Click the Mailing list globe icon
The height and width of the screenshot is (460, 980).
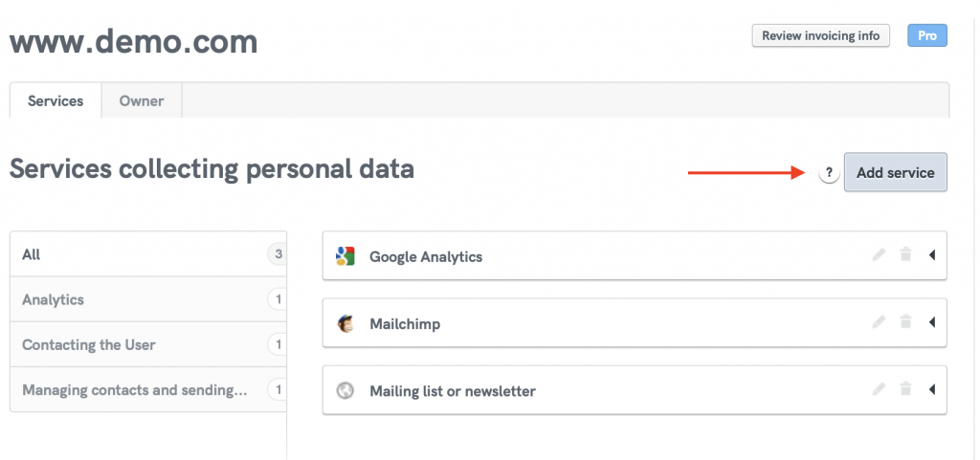pos(345,390)
